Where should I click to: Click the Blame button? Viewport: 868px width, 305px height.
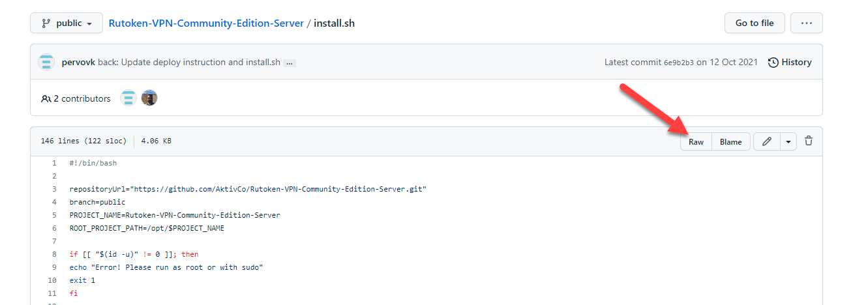(730, 141)
